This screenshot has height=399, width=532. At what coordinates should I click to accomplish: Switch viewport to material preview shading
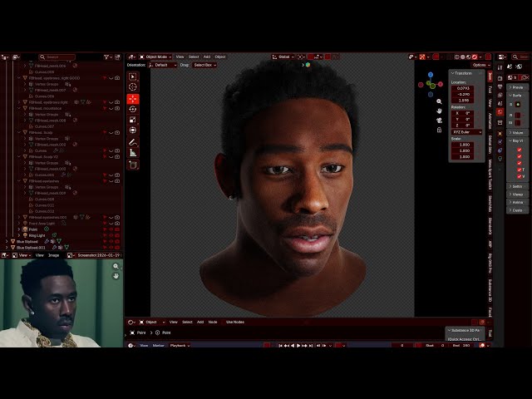[469, 57]
